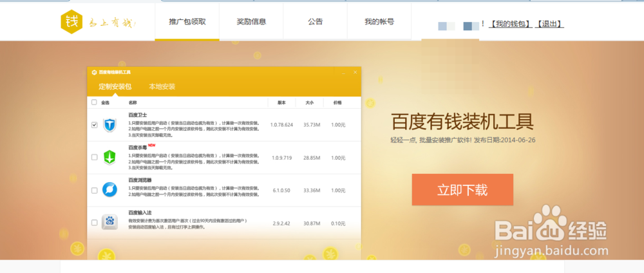Click the 百度卫士 product name
Viewport: 644px width, 273px height.
(x=138, y=115)
